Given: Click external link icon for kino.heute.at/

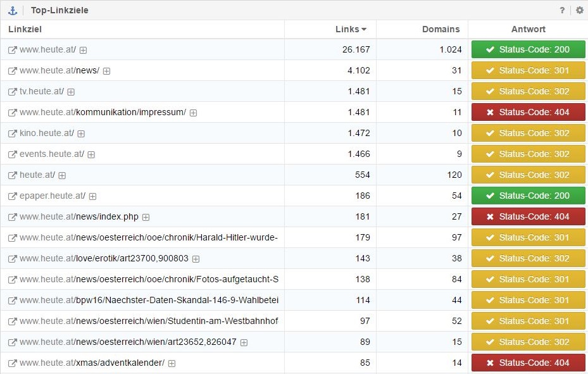Looking at the screenshot, I should click(12, 134).
